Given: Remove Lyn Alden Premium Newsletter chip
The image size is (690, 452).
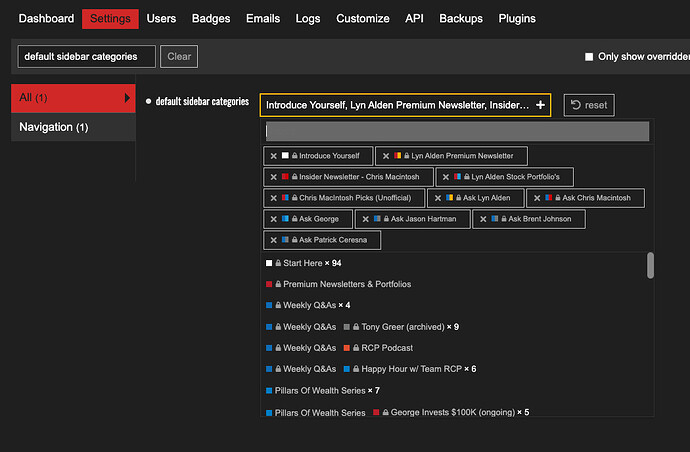Looking at the screenshot, I should pos(386,156).
